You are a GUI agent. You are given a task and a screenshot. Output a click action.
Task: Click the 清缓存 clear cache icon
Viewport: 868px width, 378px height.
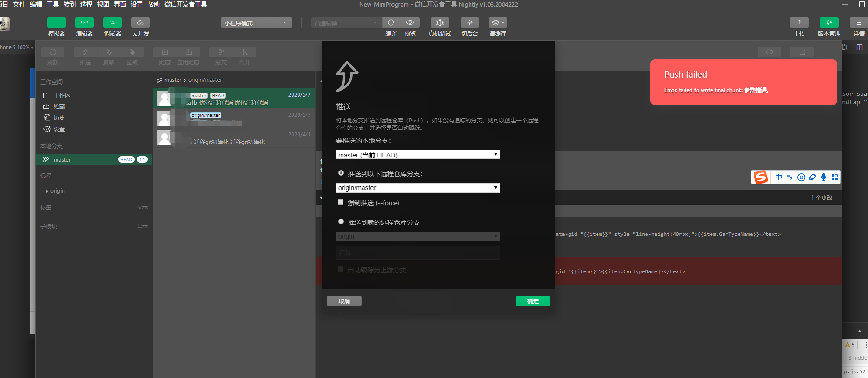click(498, 22)
